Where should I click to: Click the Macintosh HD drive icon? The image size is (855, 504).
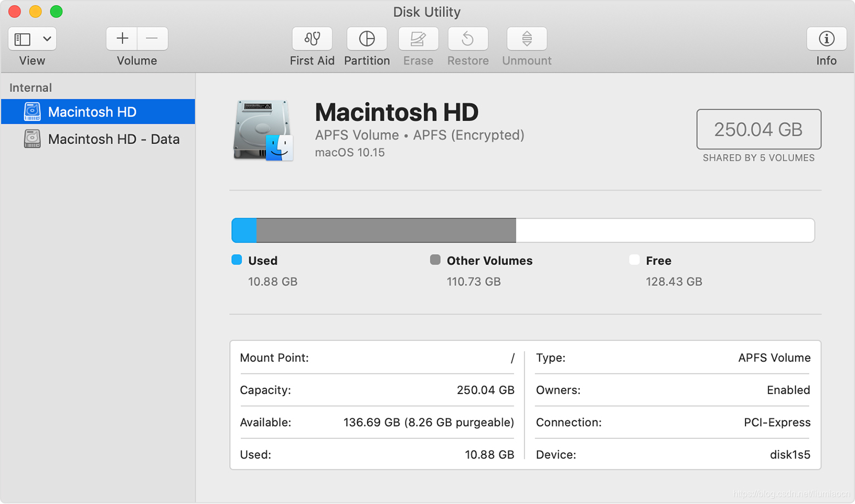click(x=263, y=130)
